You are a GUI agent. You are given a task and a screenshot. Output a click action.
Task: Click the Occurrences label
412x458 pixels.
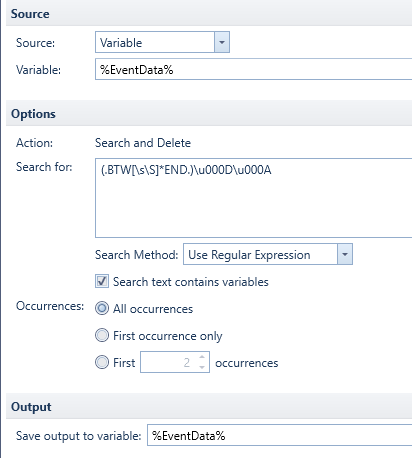point(50,306)
